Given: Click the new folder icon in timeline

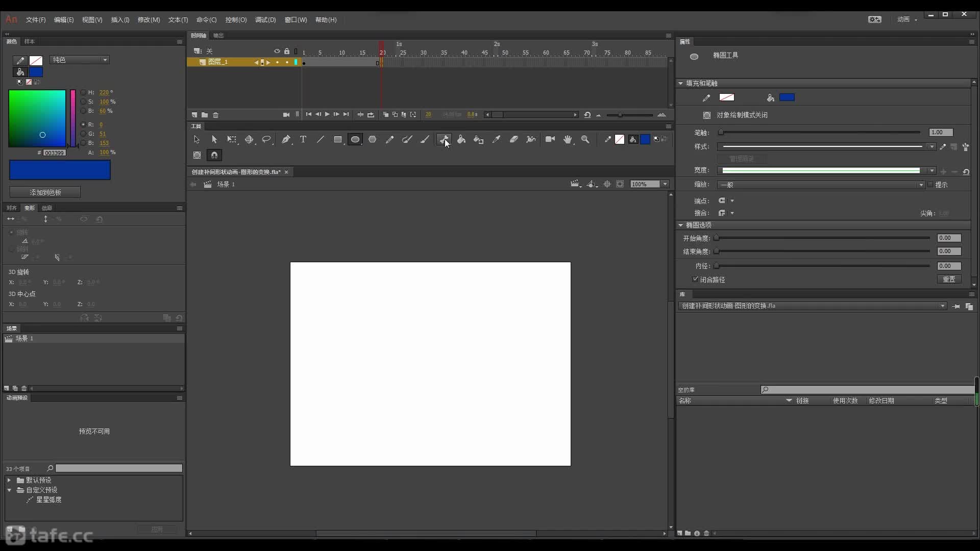Looking at the screenshot, I should coord(205,115).
